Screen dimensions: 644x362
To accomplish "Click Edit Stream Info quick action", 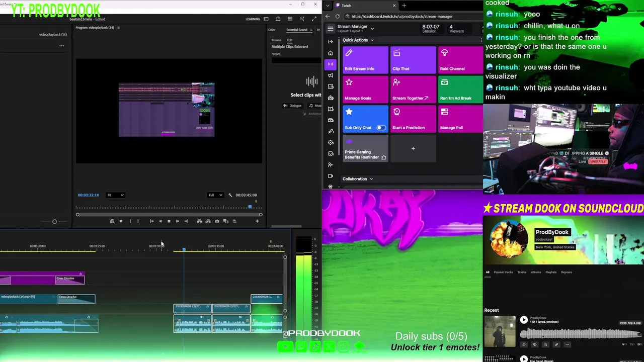I will pyautogui.click(x=365, y=60).
